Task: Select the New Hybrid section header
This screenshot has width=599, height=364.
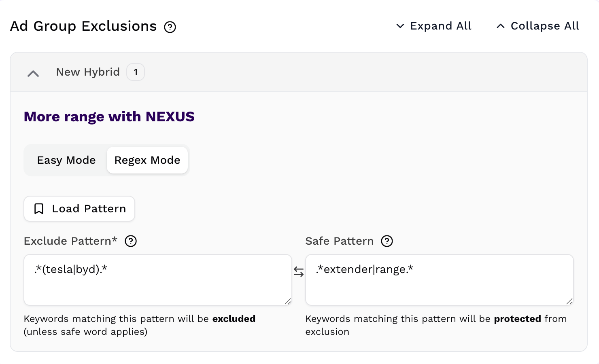Action: [88, 72]
